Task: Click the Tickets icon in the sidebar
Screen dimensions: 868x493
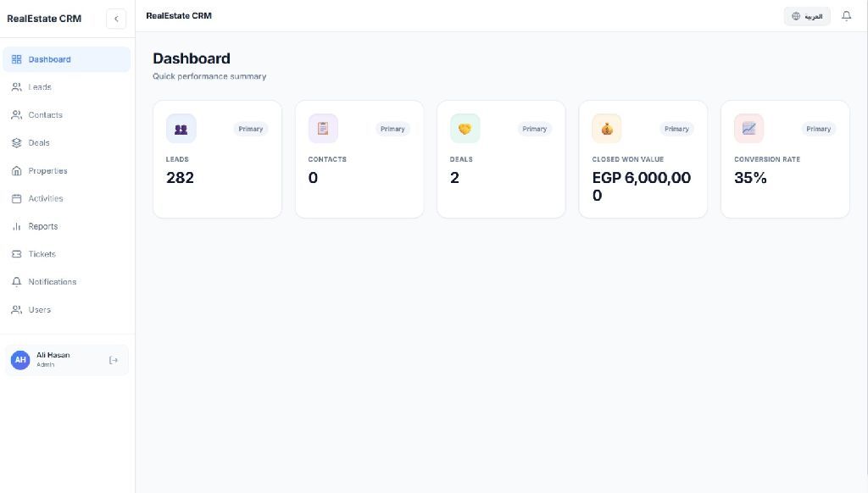Action: click(17, 254)
